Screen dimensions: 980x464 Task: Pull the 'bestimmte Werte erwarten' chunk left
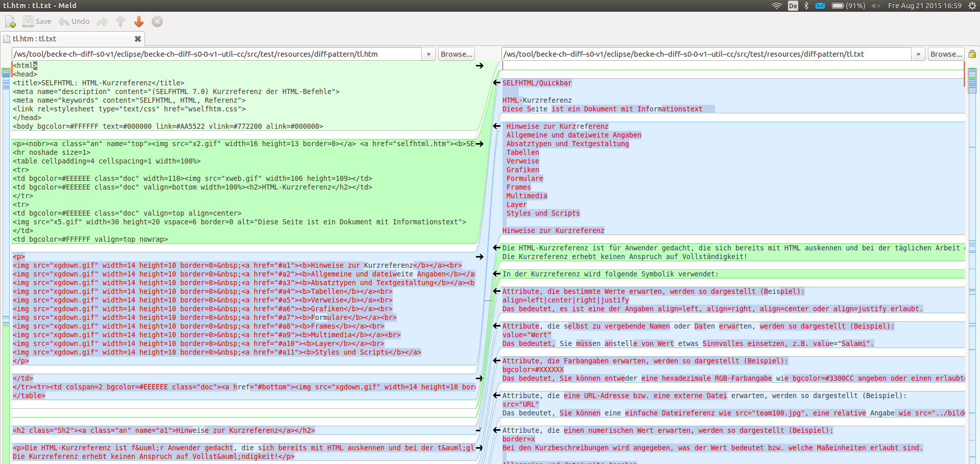click(x=496, y=291)
